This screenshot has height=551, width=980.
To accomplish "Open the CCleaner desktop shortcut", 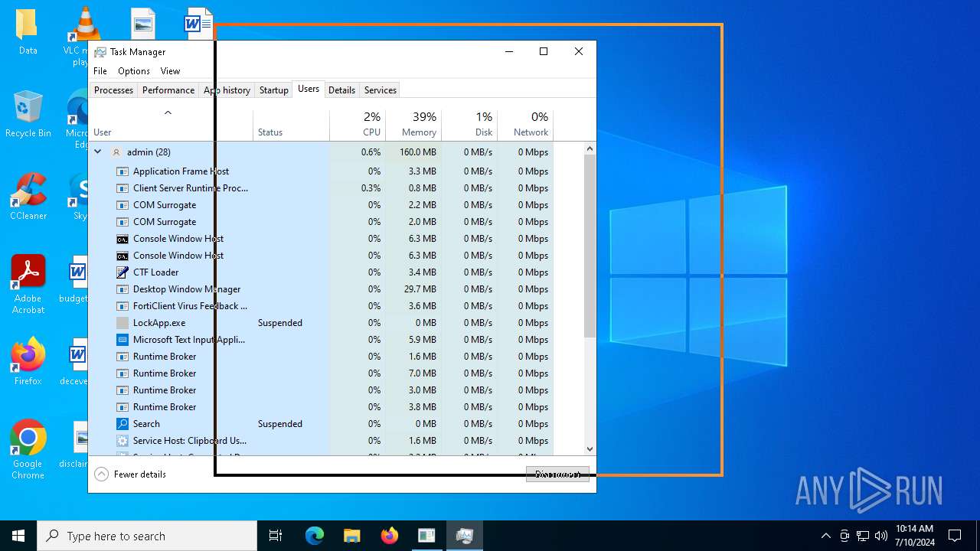I will pos(28,197).
